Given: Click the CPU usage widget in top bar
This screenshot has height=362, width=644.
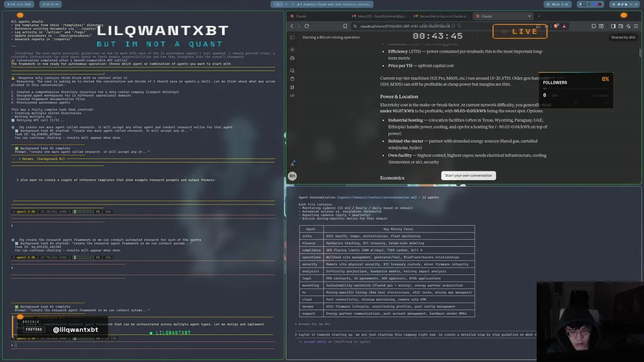Looking at the screenshot, I should point(18,4).
